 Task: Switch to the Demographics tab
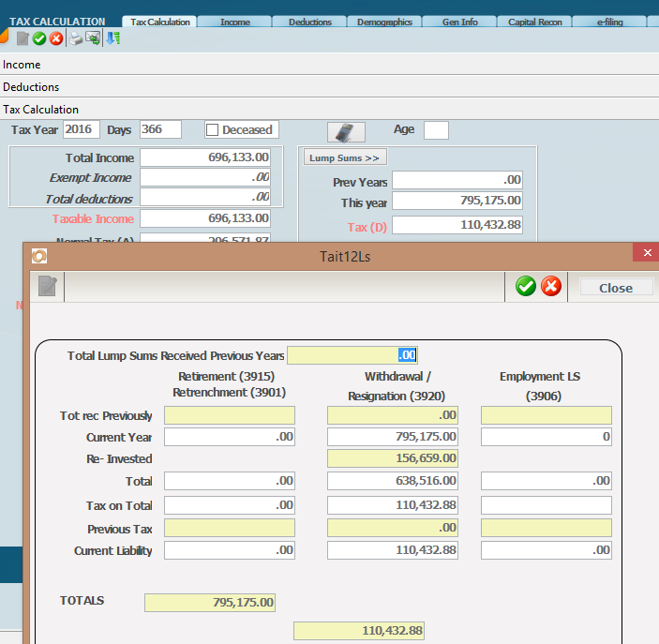pos(384,22)
